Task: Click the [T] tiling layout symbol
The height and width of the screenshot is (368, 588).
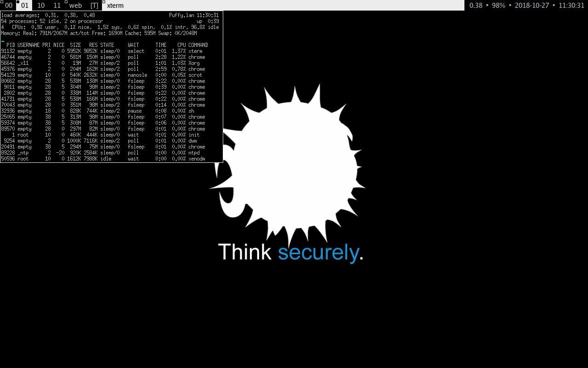Action: [94, 6]
